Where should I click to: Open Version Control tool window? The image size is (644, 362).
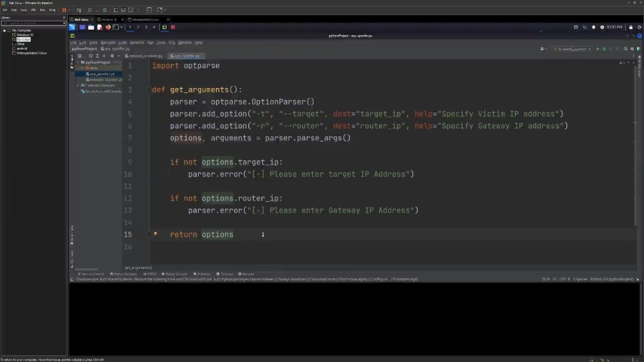point(91,274)
